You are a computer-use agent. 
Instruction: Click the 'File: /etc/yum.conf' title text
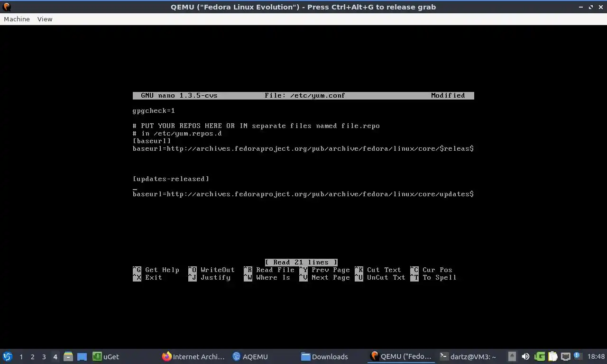click(x=305, y=95)
